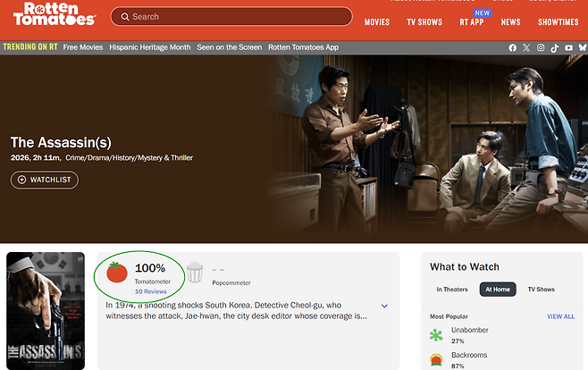
Task: Open the Unabomber title link
Action: [x=470, y=330]
